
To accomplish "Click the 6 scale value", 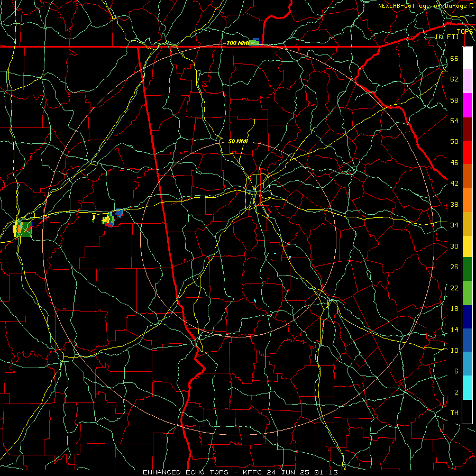I will pos(456,371).
